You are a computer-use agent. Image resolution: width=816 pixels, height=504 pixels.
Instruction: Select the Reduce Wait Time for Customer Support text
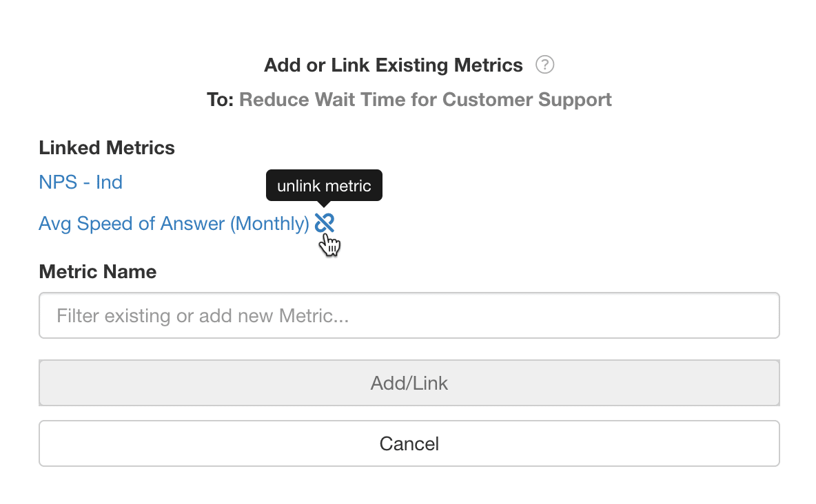coord(425,99)
